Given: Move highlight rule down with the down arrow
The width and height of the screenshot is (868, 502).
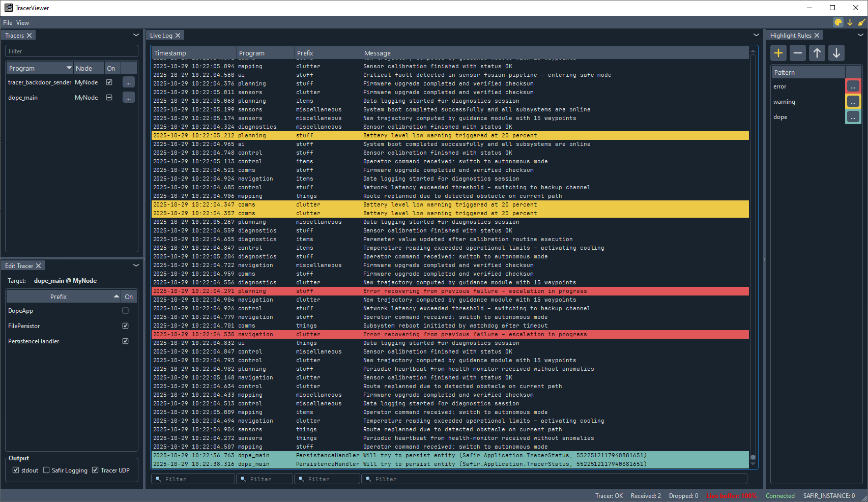Looking at the screenshot, I should 836,52.
